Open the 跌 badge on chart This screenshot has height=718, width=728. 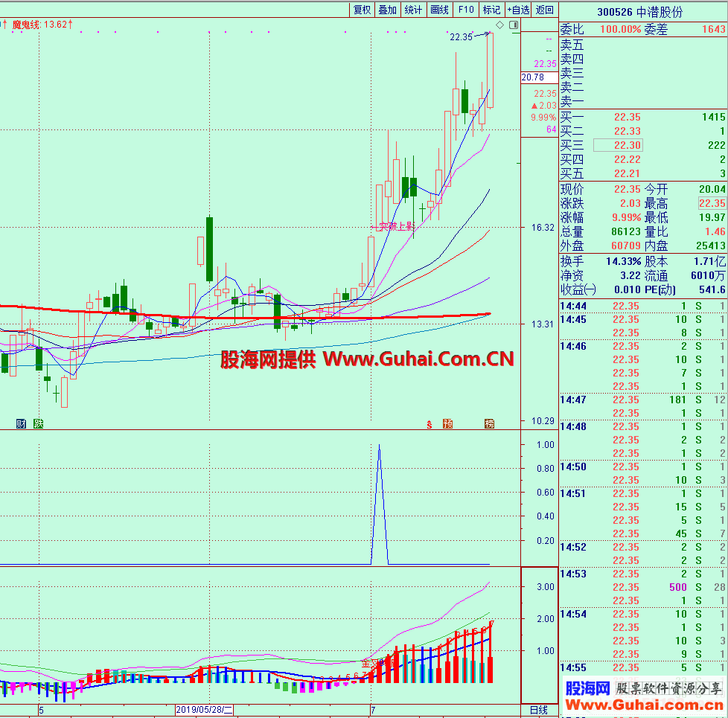click(38, 423)
